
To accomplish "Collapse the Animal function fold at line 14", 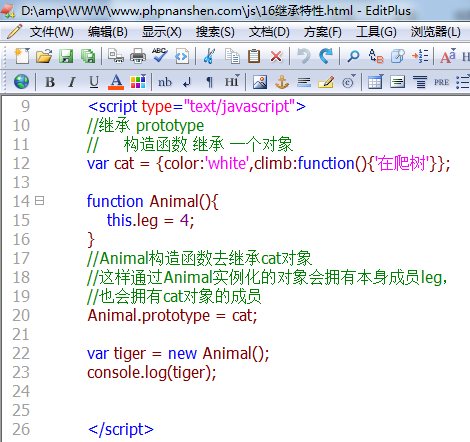I will (x=39, y=201).
